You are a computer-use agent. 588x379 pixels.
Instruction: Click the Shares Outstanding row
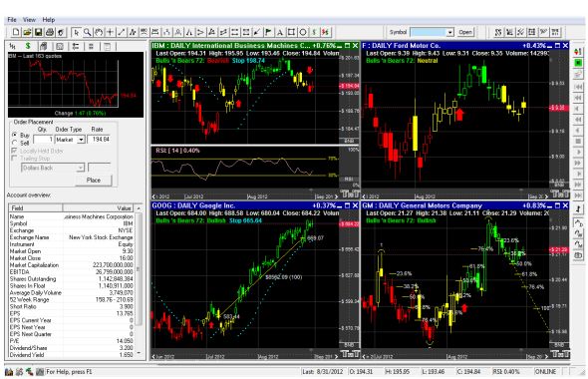tap(71, 279)
